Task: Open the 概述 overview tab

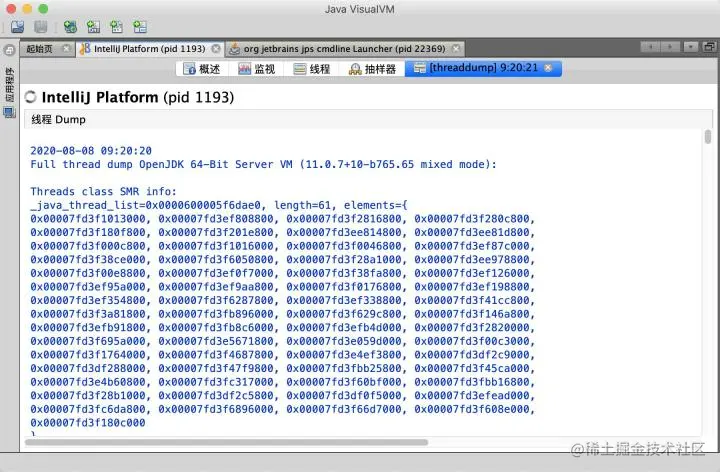Action: point(202,69)
